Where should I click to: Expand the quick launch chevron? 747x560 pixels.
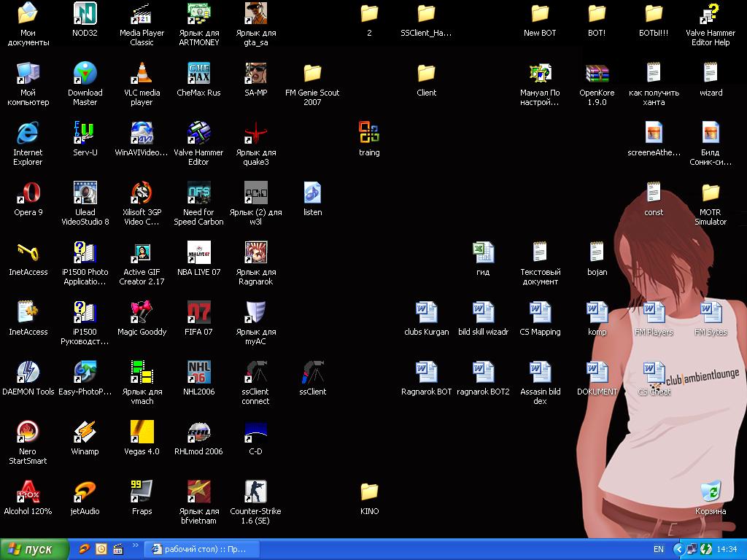(135, 545)
